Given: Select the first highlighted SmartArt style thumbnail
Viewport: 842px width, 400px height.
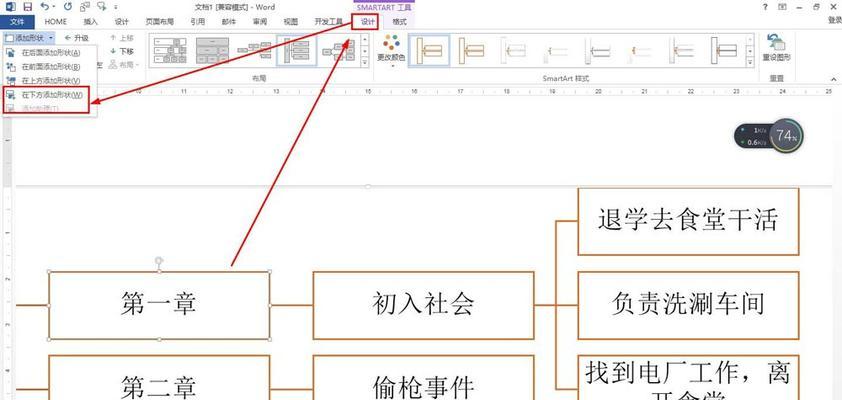Looking at the screenshot, I should click(x=429, y=51).
